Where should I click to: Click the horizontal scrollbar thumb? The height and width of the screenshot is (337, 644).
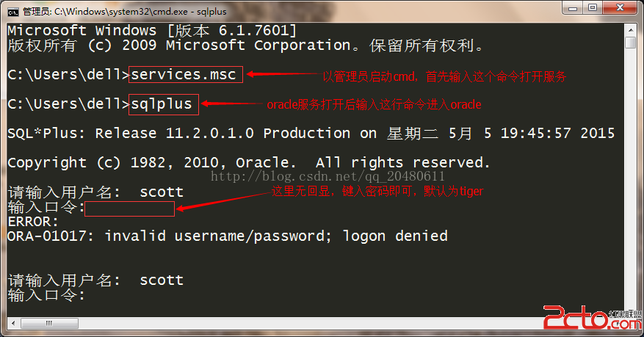(49, 324)
